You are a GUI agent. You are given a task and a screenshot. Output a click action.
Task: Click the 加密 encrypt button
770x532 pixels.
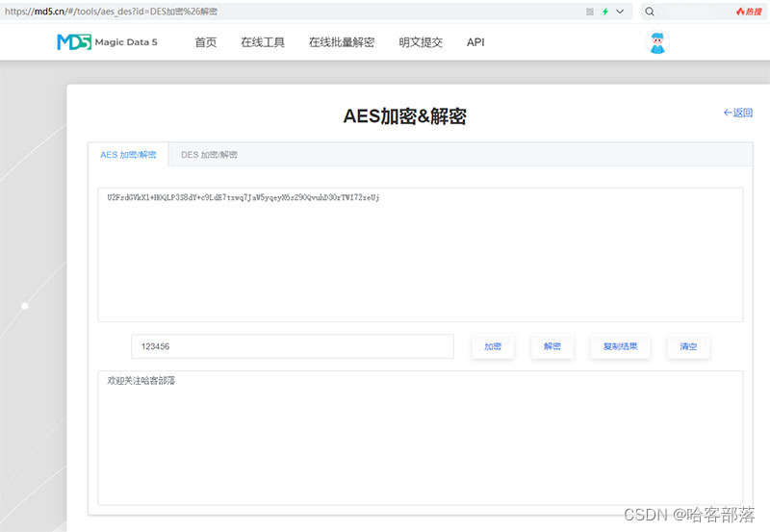click(493, 346)
